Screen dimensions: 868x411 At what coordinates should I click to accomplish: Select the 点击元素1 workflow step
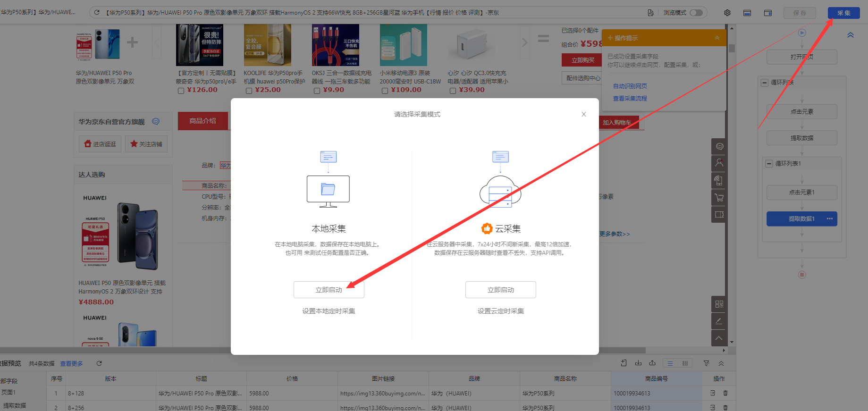point(802,193)
